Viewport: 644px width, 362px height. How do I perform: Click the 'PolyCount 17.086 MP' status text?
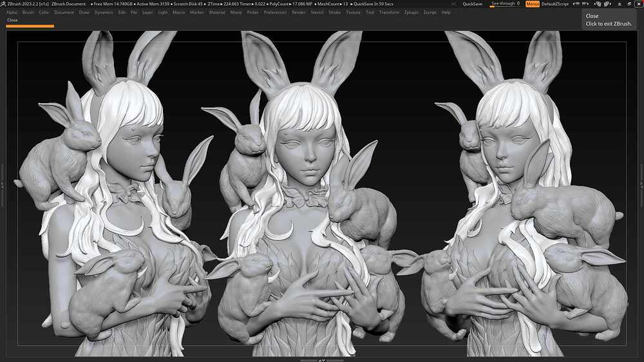(290, 4)
